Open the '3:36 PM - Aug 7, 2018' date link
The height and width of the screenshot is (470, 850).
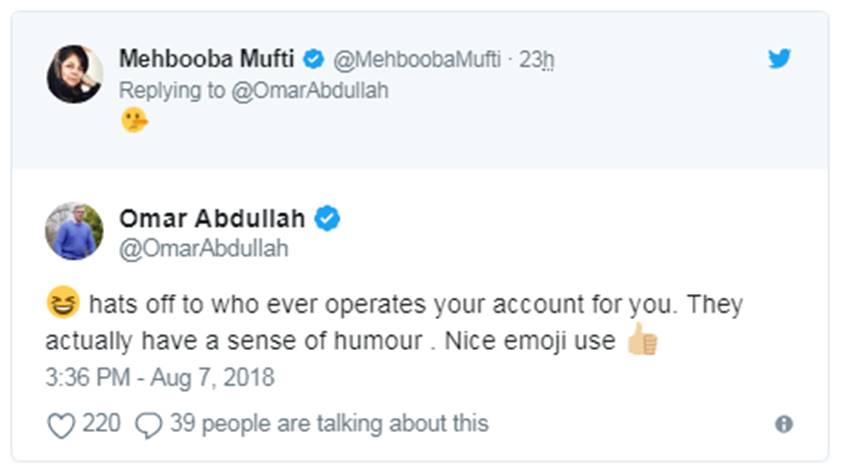coord(160,378)
